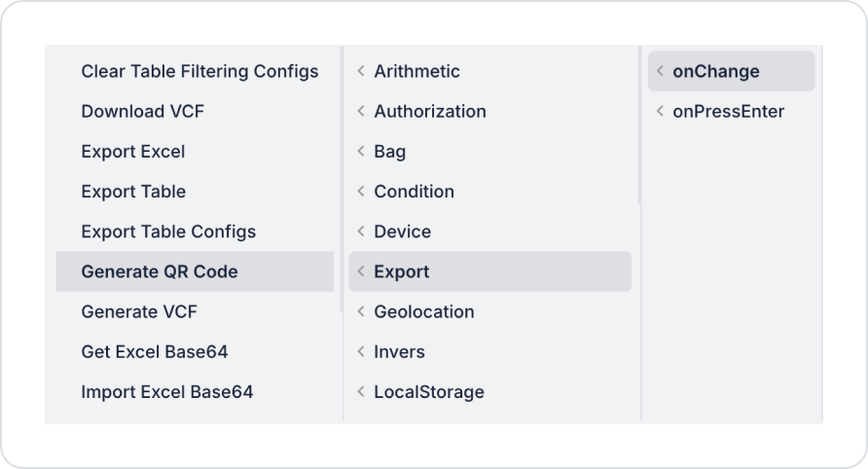Click the chevron next to Device
The height and width of the screenshot is (469, 868).
361,232
